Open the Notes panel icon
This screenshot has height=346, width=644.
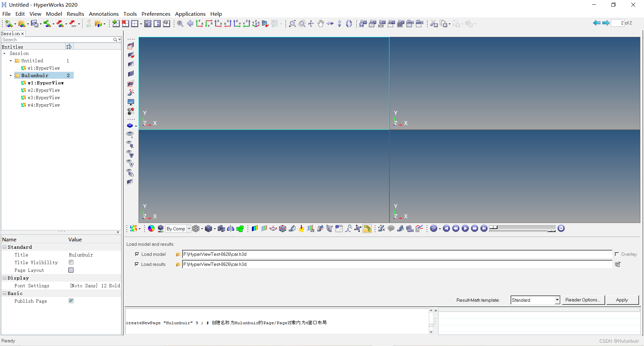(391, 228)
